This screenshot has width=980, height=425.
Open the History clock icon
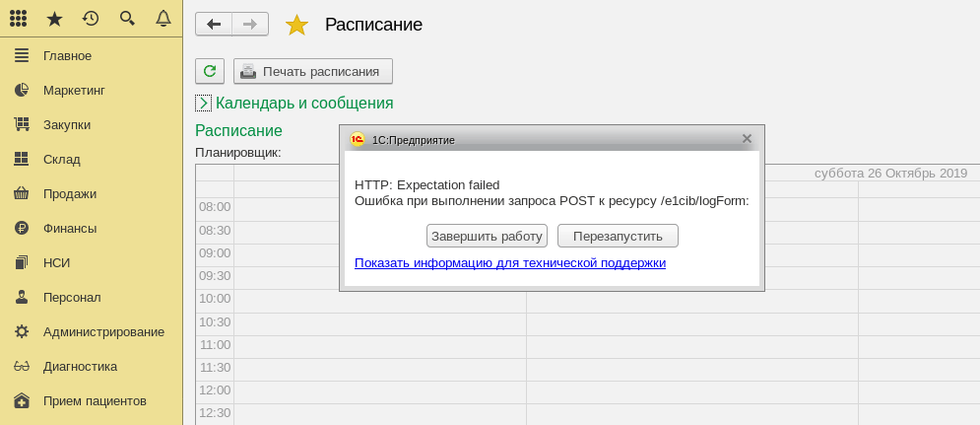pyautogui.click(x=91, y=18)
